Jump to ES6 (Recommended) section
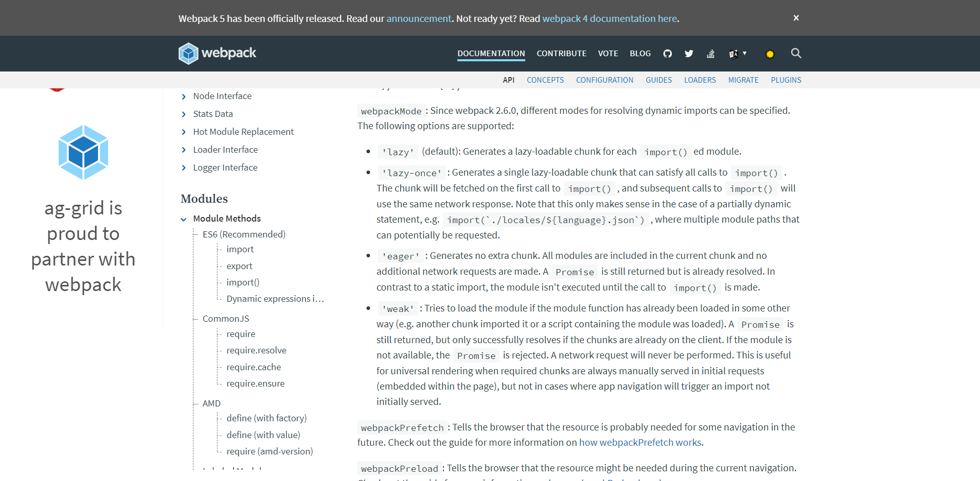The height and width of the screenshot is (481, 980). (x=244, y=234)
